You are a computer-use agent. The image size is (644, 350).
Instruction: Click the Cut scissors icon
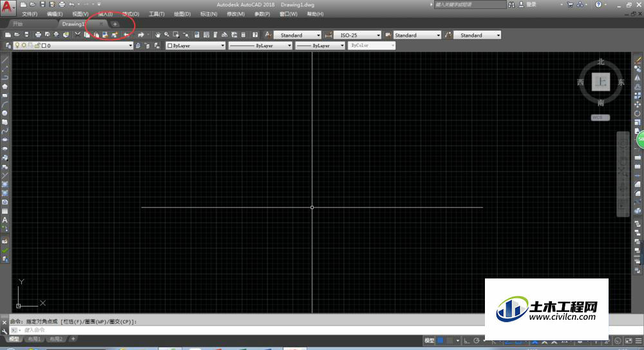pos(77,35)
